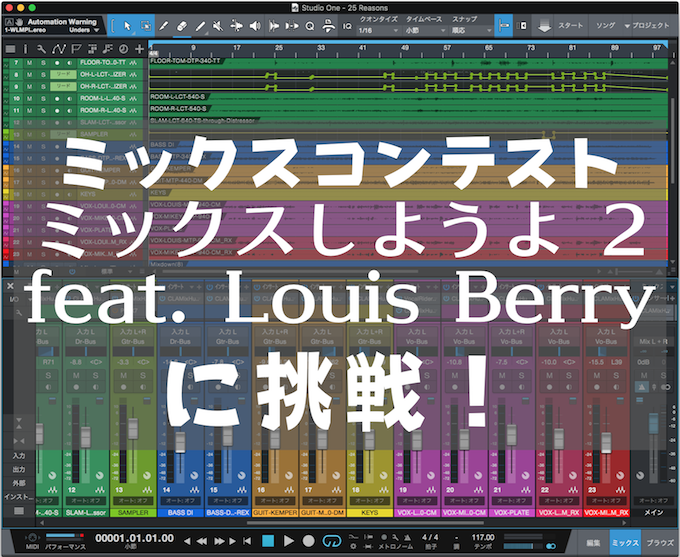Show the Inputs section in mixer sidebar

click(x=19, y=456)
